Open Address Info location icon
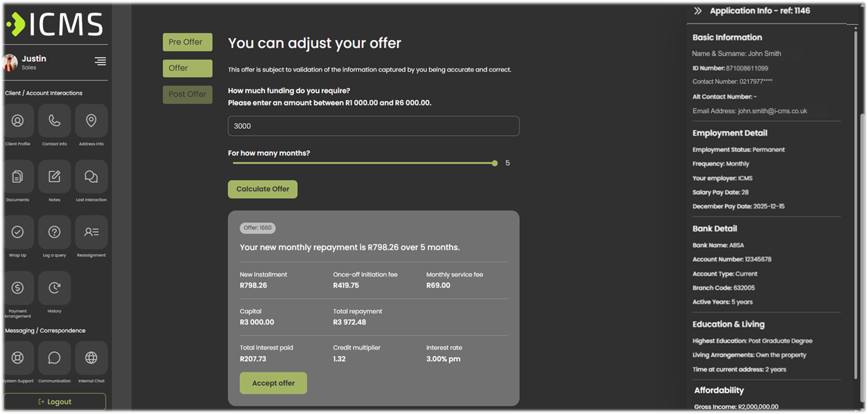The height and width of the screenshot is (414, 868). pyautogui.click(x=91, y=121)
